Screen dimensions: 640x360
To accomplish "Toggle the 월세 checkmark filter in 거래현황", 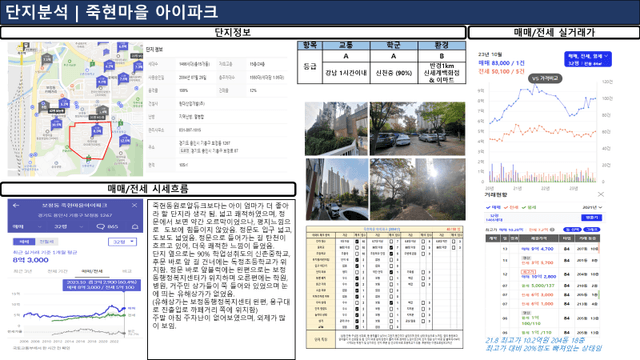I will tap(529, 207).
